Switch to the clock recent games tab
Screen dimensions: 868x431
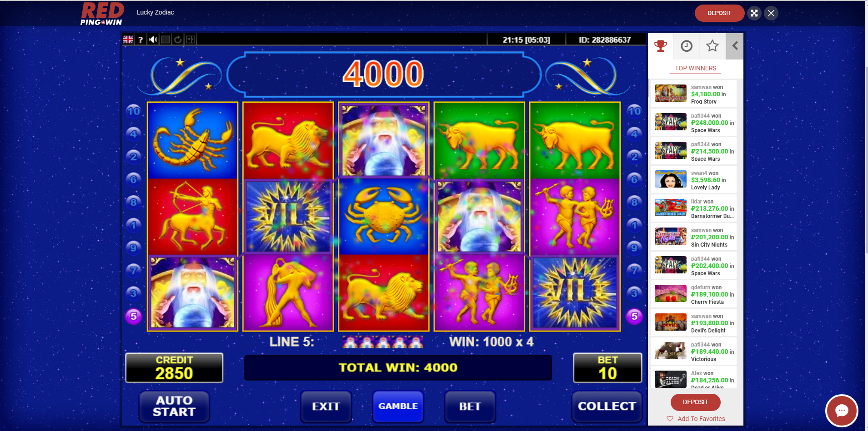click(686, 46)
